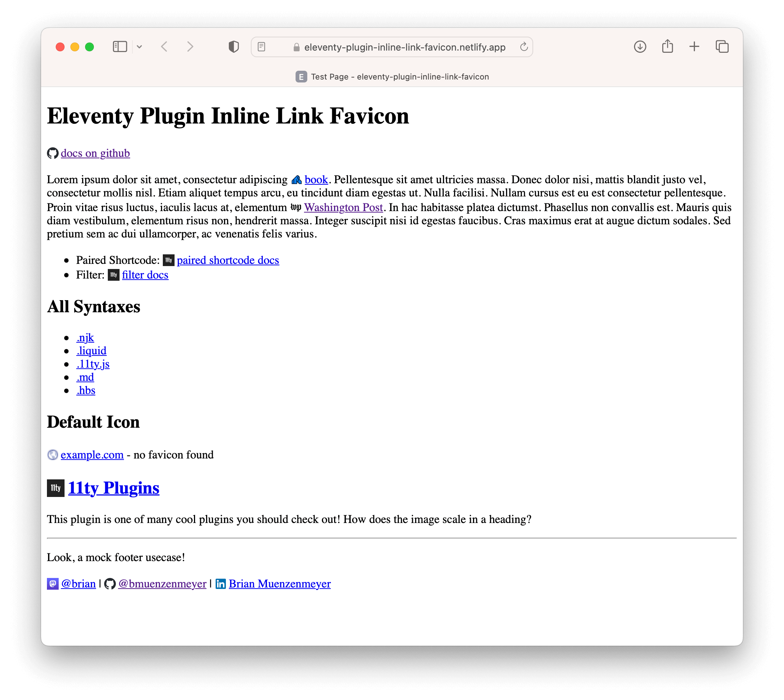Viewport: 784px width, 700px height.
Task: Follow the Washington Post link
Action: 343,208
